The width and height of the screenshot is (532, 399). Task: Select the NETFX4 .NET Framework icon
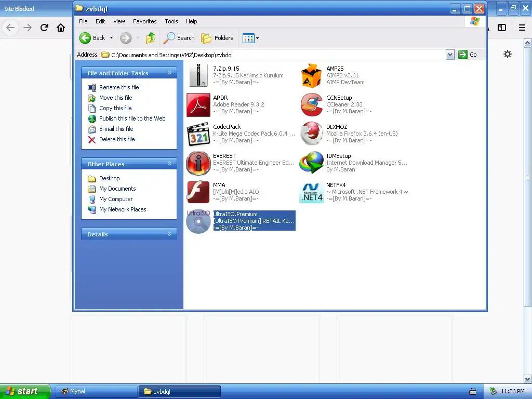[312, 192]
